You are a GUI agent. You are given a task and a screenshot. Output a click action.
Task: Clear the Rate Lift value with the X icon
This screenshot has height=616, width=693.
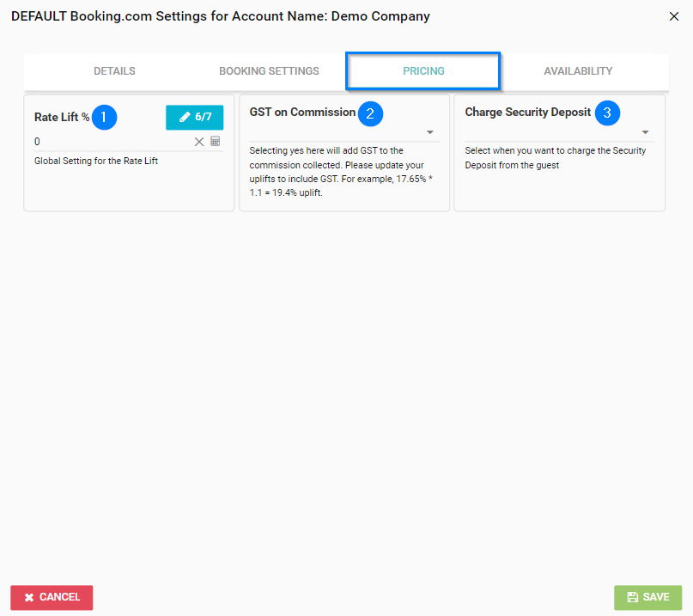point(199,142)
